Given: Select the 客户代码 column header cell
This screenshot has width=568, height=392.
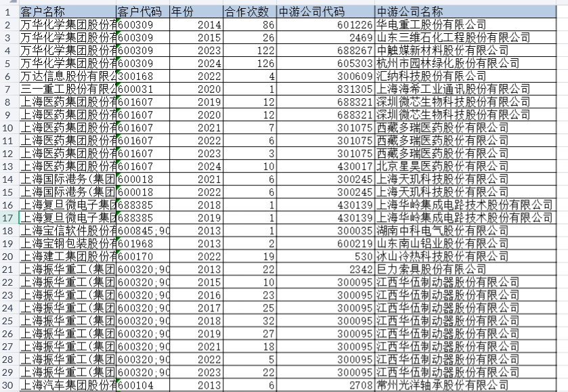Looking at the screenshot, I should tap(142, 12).
